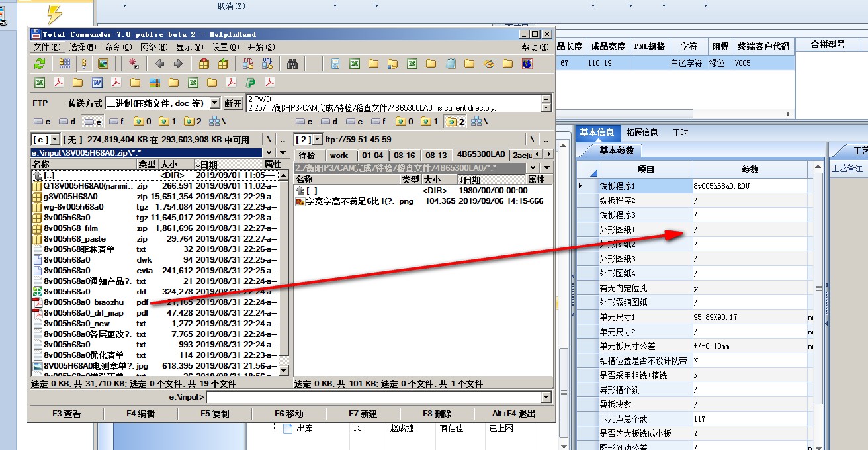868x450 pixels.
Task: Open 工时 tab in background window
Action: tap(680, 132)
